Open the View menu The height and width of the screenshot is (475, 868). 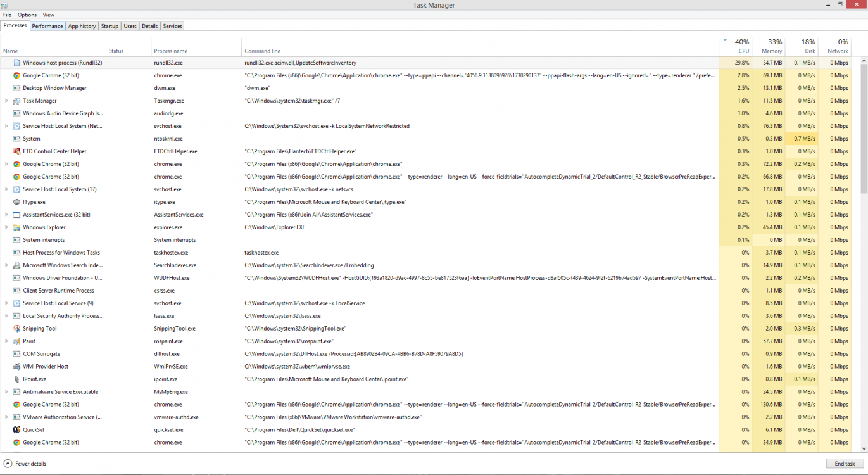point(48,15)
